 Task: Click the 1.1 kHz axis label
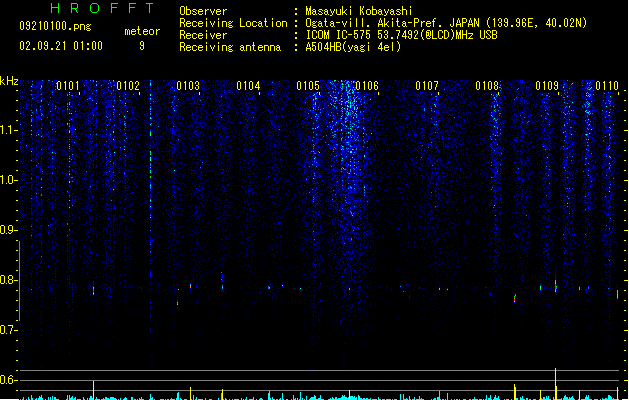tap(8, 130)
